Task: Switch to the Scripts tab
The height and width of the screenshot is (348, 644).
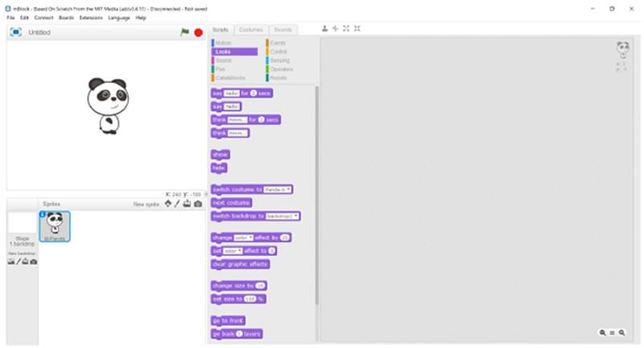Action: (221, 30)
